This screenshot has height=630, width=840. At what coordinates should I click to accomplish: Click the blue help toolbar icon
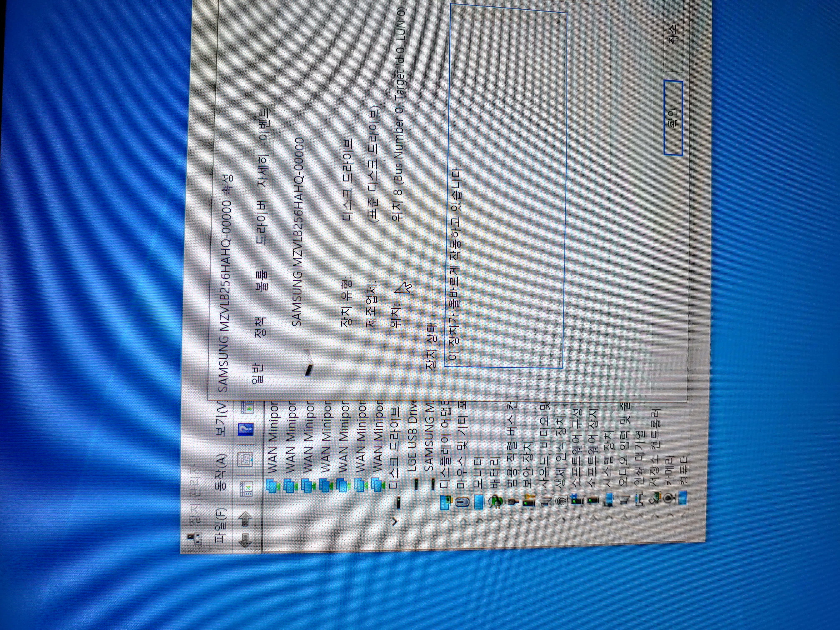tap(246, 430)
